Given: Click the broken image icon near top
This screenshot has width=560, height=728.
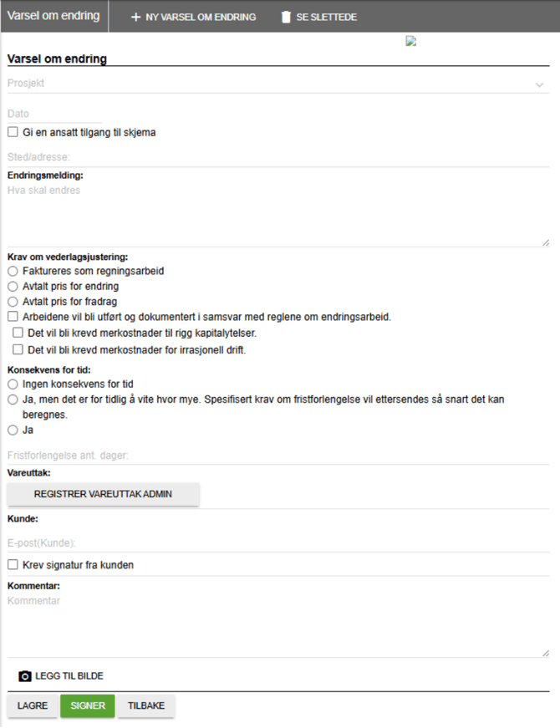Looking at the screenshot, I should (x=410, y=41).
